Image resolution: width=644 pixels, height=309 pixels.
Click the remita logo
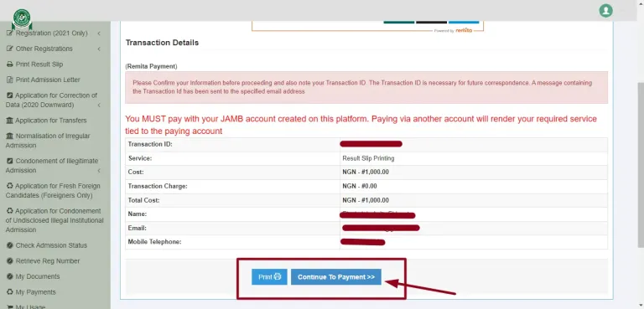(464, 31)
